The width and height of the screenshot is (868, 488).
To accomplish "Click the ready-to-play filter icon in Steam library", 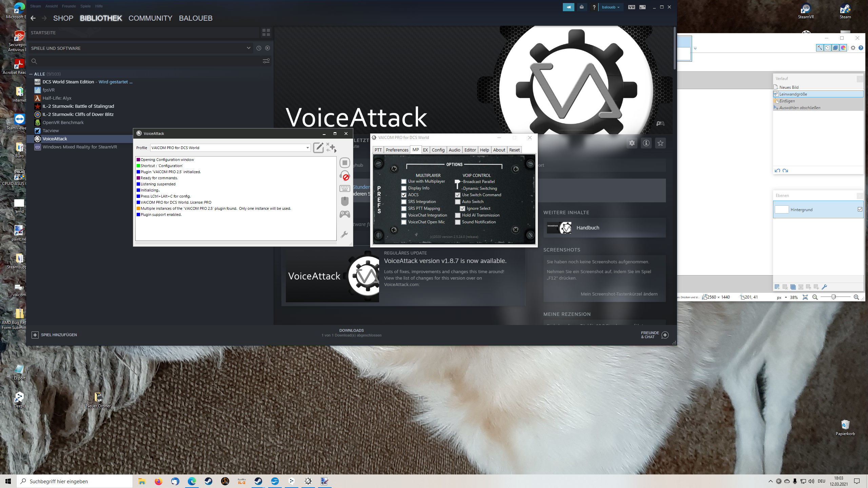I will (268, 48).
